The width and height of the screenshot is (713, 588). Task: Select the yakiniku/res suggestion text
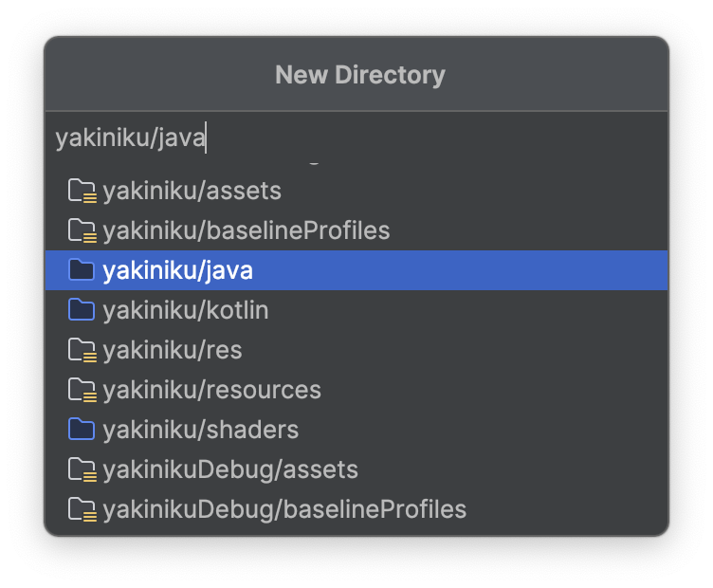click(173, 350)
